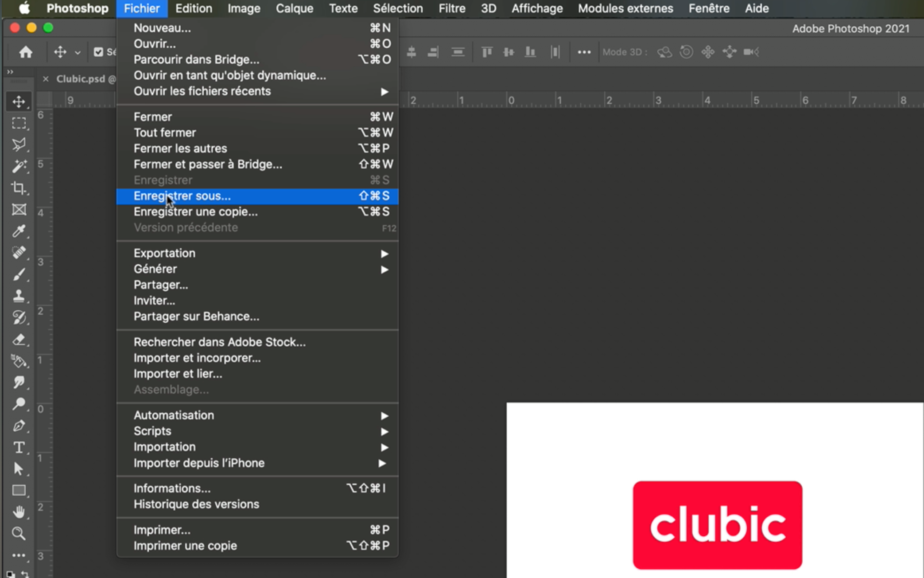Choose Enregistrer sous… from the menu
This screenshot has height=578, width=924.
point(182,196)
